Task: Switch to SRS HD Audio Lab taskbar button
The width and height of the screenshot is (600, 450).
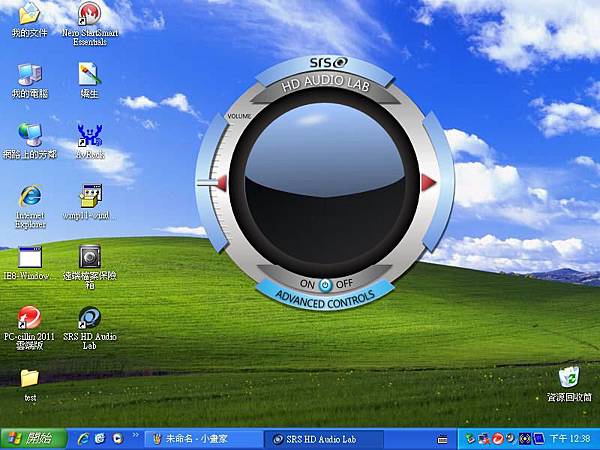Action: point(324,439)
